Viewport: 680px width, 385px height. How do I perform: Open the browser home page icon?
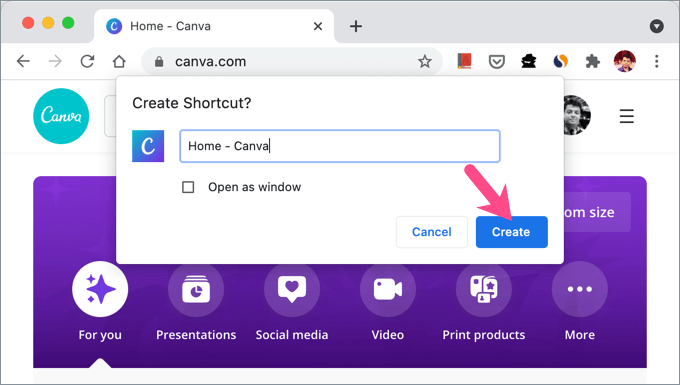pyautogui.click(x=119, y=61)
